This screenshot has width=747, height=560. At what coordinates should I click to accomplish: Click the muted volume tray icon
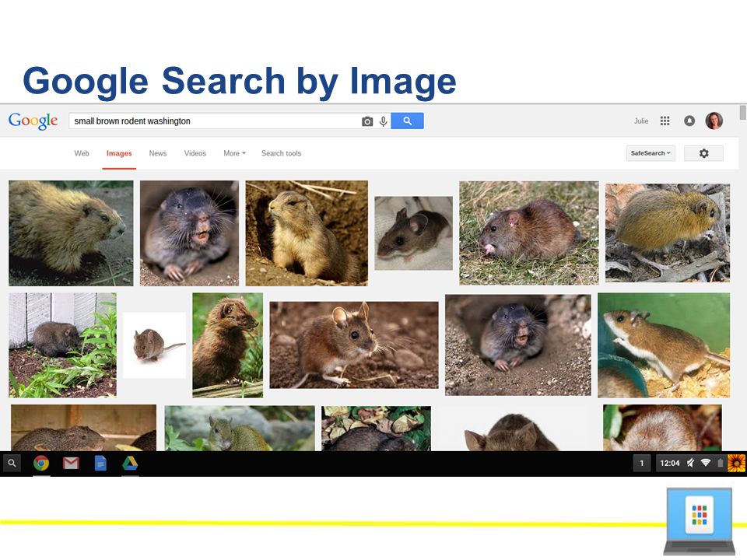(690, 463)
